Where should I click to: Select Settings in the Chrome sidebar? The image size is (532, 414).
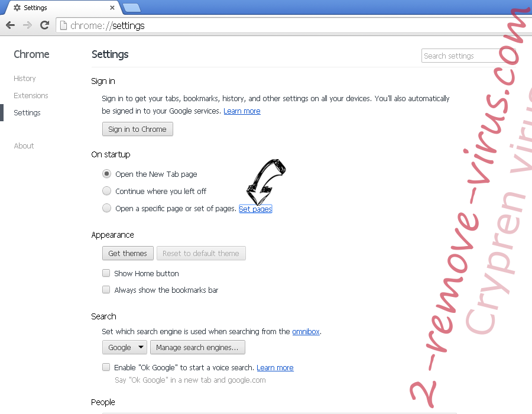point(27,112)
